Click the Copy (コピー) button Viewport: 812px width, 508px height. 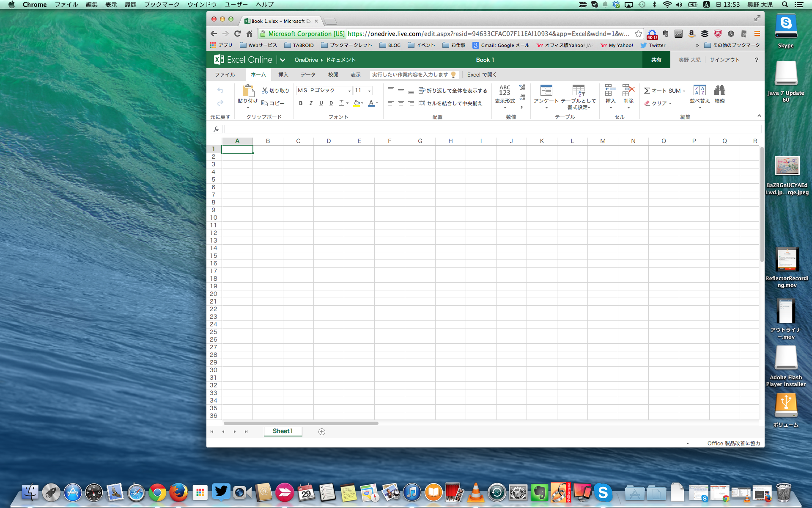tap(273, 103)
